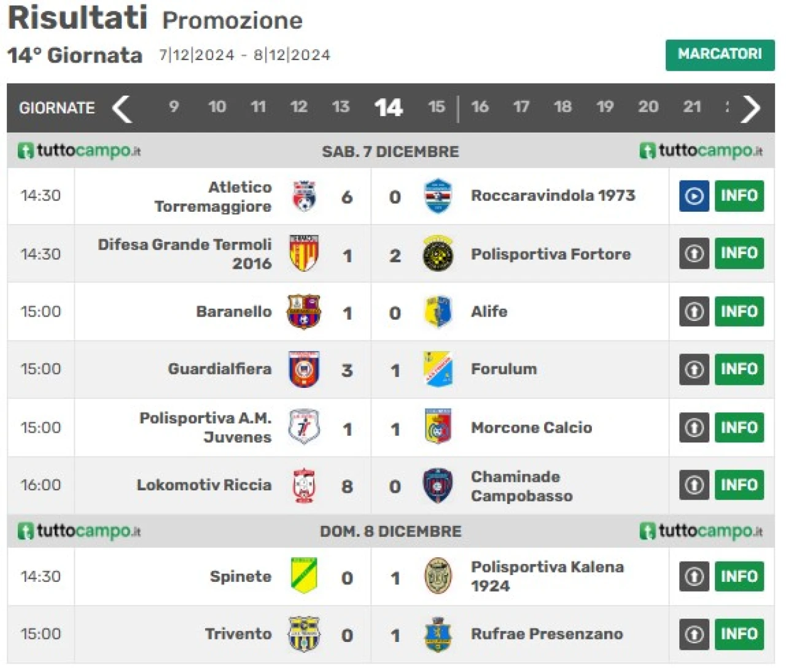Open the video highlights icon for Atletico Torremaggiore match
Screen dimensions: 786x672
coord(694,196)
